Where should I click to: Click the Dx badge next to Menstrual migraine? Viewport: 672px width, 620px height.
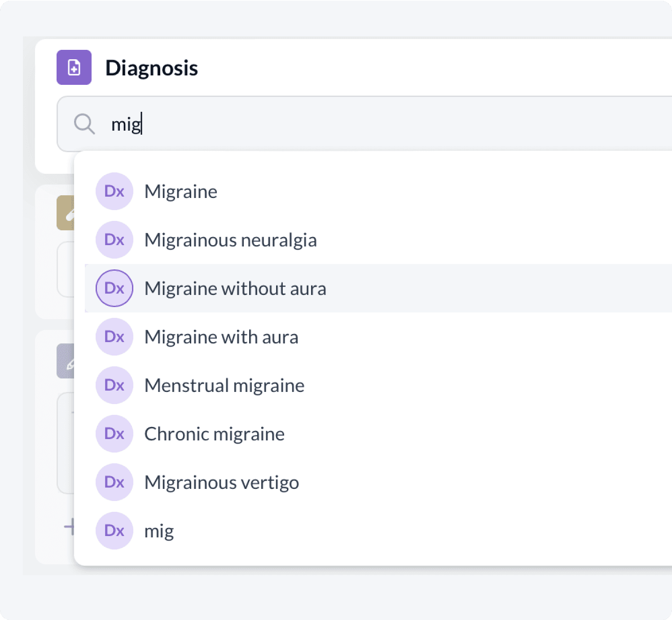pos(114,385)
